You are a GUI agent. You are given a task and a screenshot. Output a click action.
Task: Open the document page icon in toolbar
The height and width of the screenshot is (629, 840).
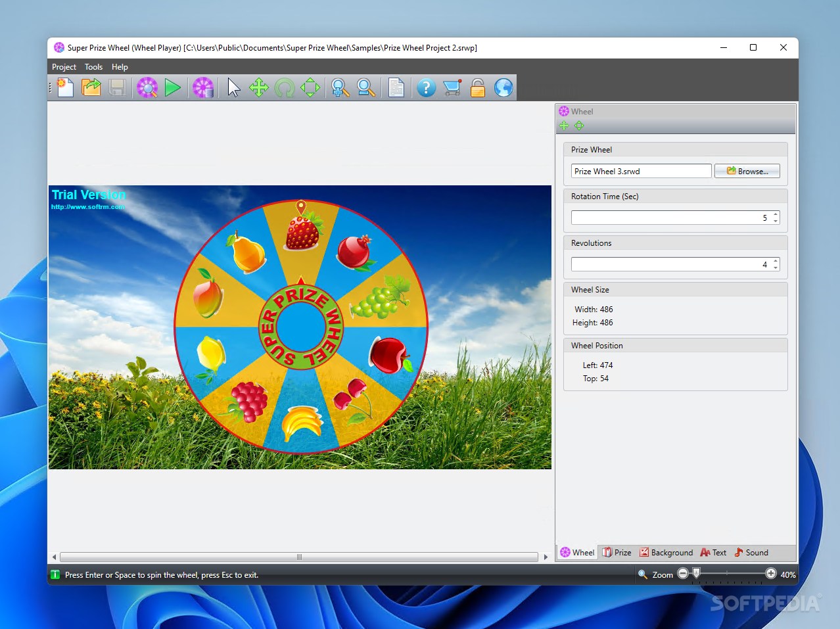tap(396, 87)
